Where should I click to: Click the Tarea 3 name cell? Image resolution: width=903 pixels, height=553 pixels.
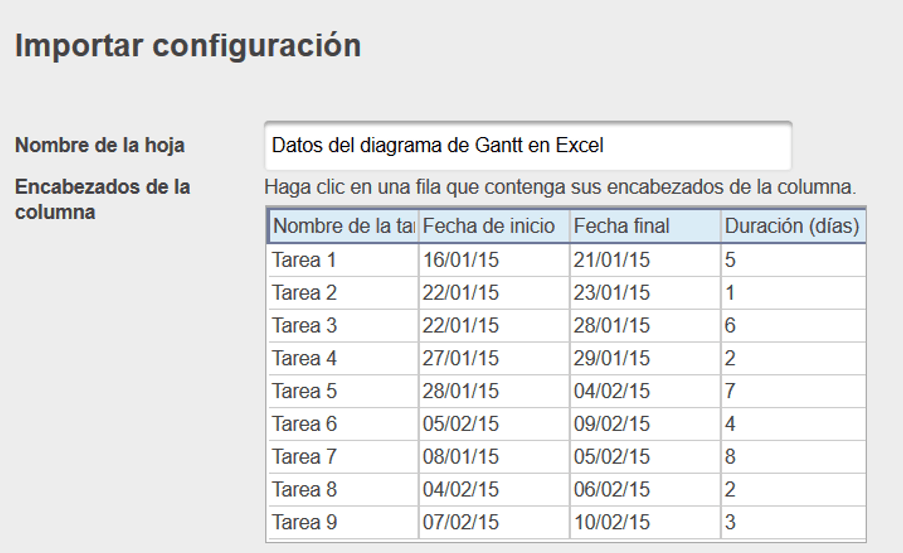pyautogui.click(x=343, y=326)
